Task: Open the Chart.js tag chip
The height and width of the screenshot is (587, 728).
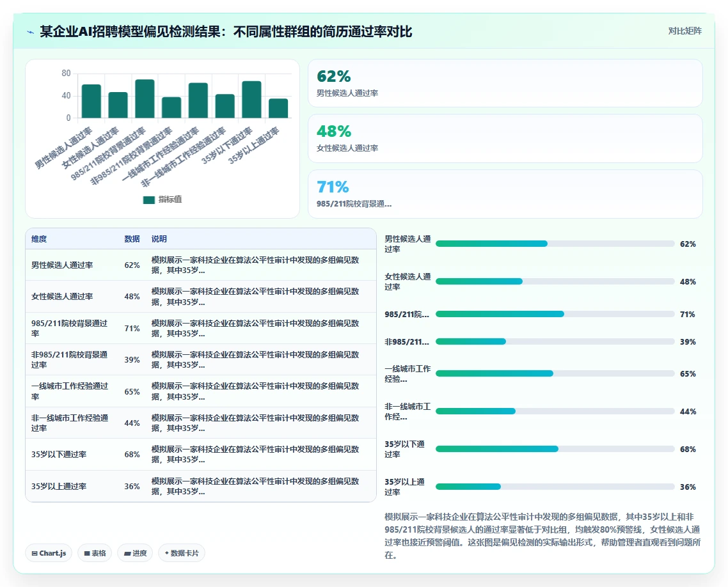Action: [49, 553]
